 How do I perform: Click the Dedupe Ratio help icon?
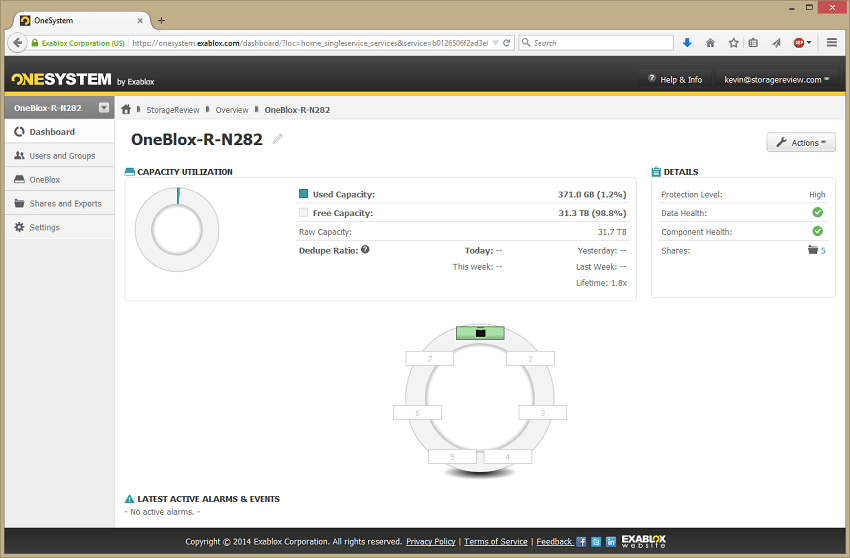(365, 249)
